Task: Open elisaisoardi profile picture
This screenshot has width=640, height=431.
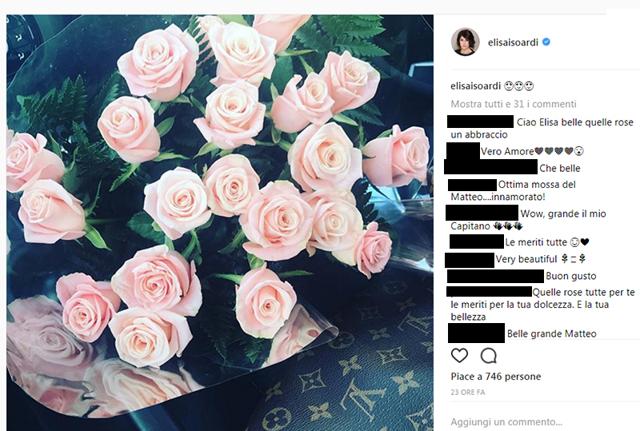Action: (x=465, y=42)
